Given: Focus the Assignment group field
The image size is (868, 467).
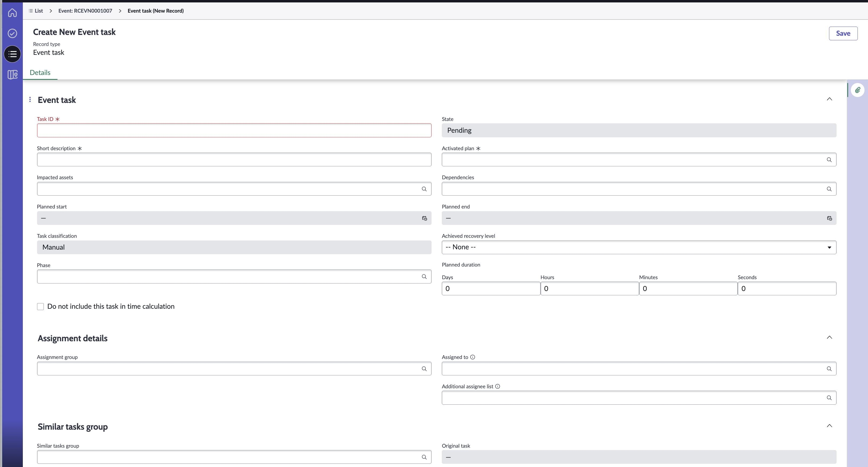Looking at the screenshot, I should [234, 369].
